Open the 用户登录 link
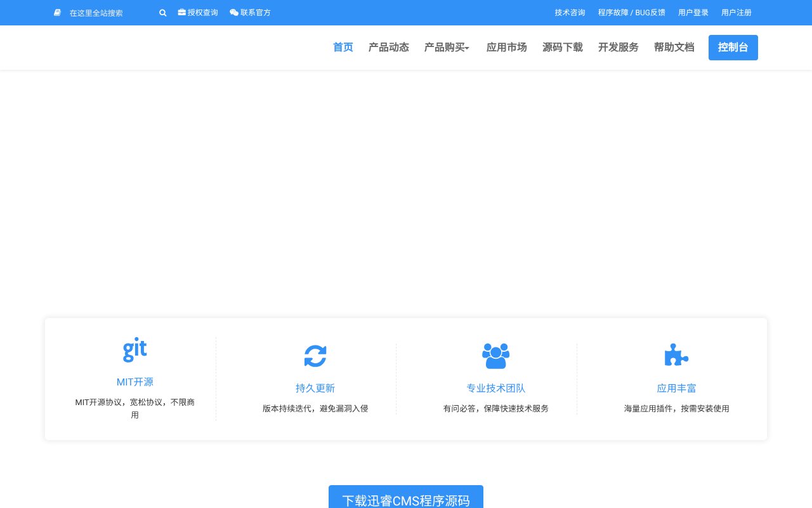Viewport: 812px width, 508px height. click(693, 12)
